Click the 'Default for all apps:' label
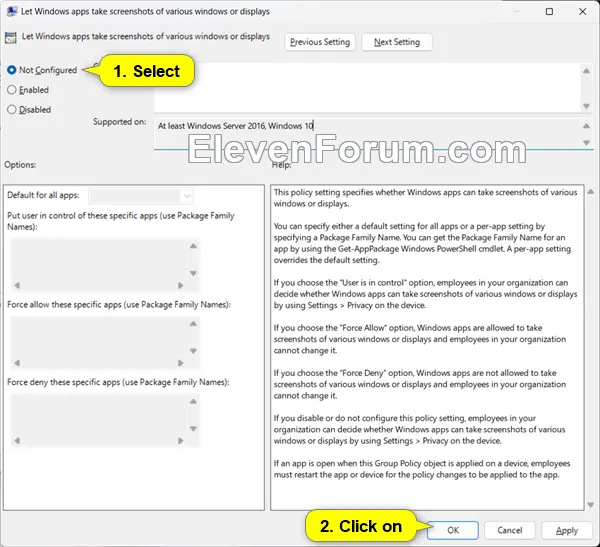600x547 pixels. click(43, 195)
